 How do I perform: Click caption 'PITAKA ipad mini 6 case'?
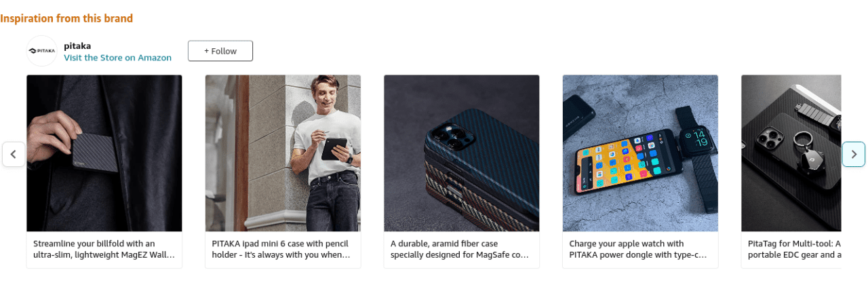(x=283, y=249)
